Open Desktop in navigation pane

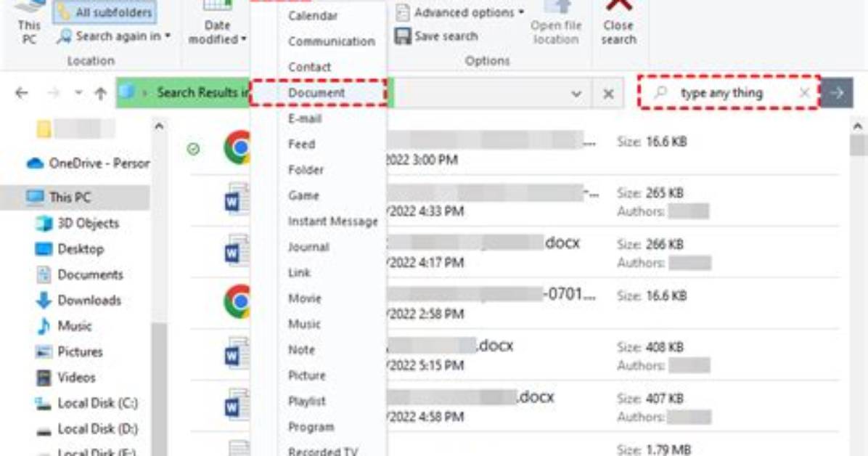click(x=70, y=249)
